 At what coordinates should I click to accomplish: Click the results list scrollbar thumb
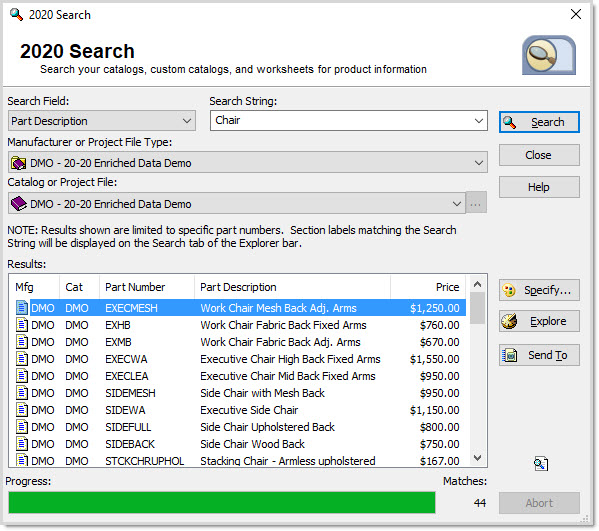(477, 308)
